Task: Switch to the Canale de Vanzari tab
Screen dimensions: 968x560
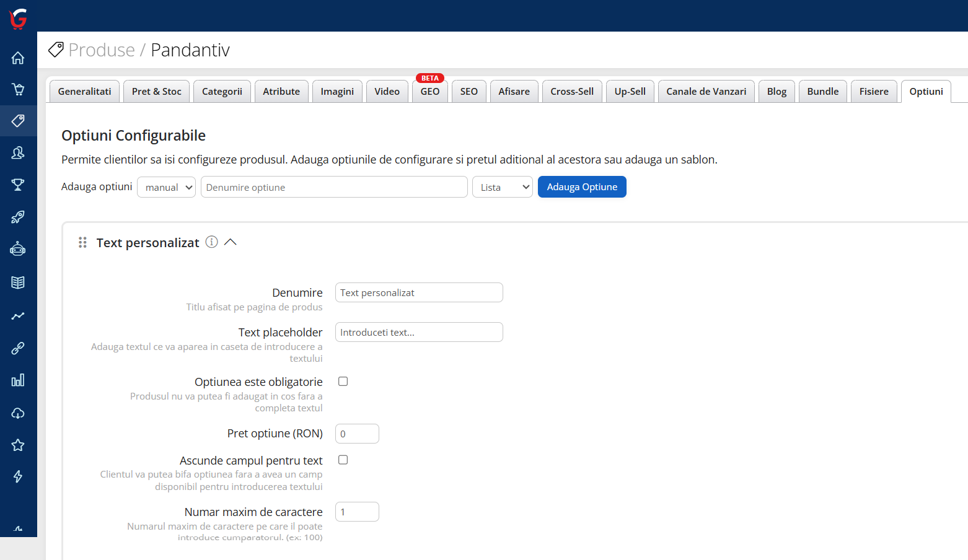Action: tap(706, 91)
